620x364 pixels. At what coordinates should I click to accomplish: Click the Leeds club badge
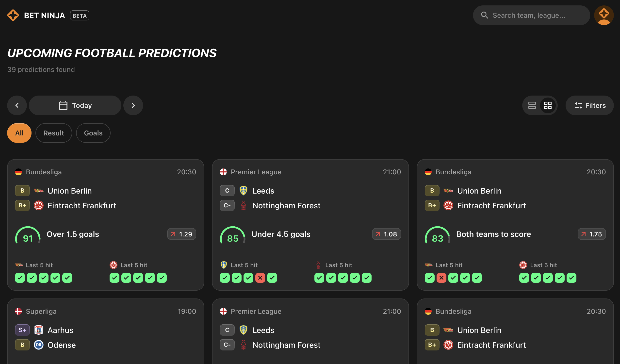[244, 190]
